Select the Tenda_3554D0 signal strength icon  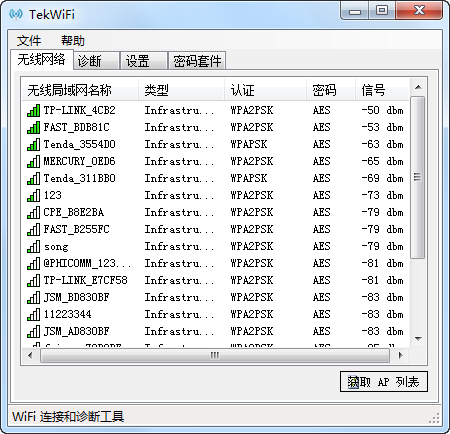click(x=33, y=144)
